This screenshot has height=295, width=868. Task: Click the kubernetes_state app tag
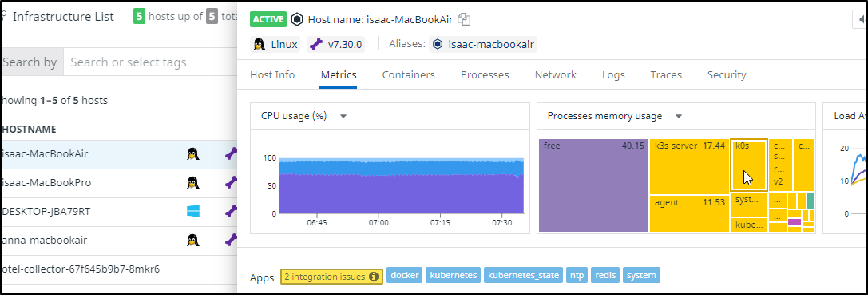pos(524,275)
